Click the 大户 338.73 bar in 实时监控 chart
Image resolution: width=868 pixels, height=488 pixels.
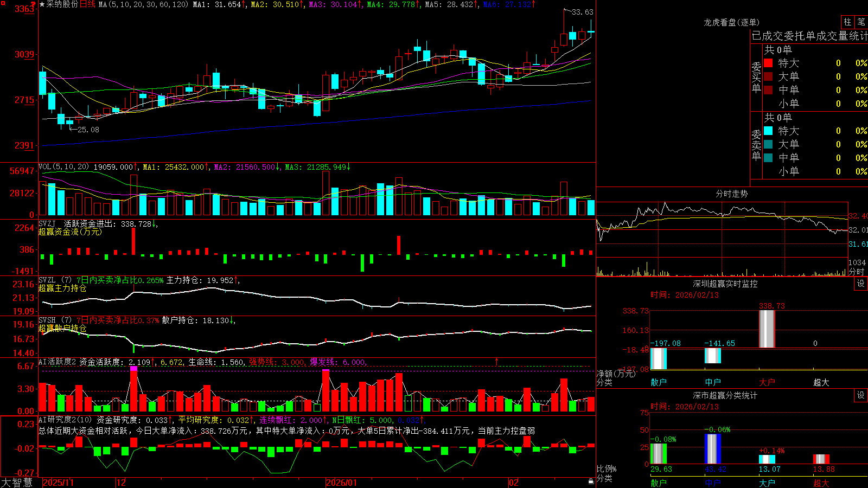pyautogui.click(x=767, y=329)
